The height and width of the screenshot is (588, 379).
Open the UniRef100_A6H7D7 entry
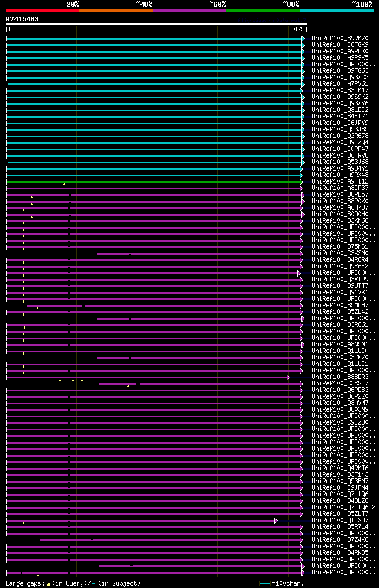340,207
